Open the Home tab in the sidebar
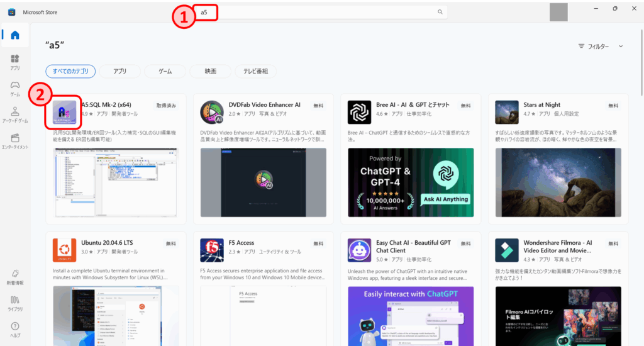644x346 pixels. [x=15, y=35]
